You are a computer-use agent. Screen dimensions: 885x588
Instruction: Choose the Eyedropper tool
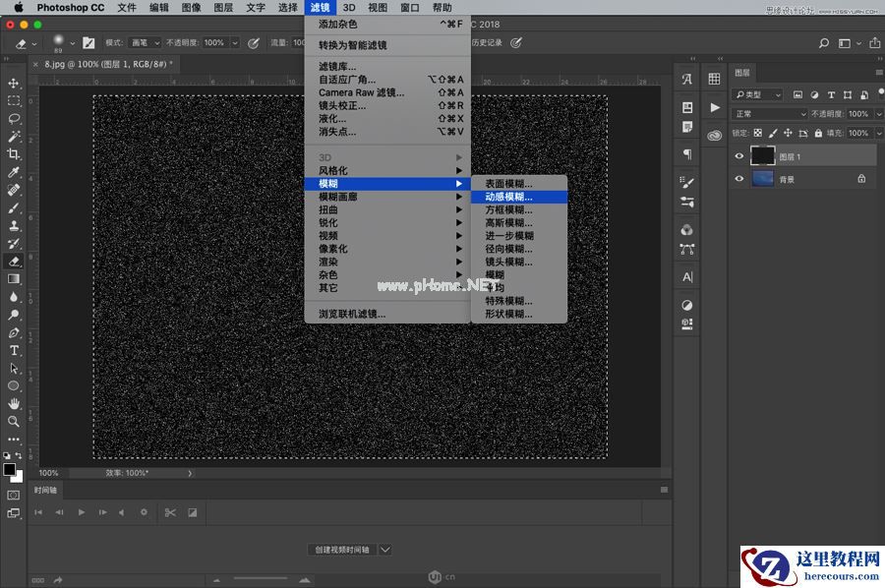click(14, 172)
